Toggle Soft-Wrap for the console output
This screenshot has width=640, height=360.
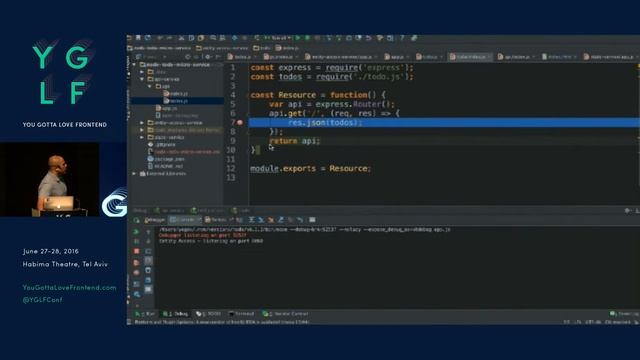148,251
